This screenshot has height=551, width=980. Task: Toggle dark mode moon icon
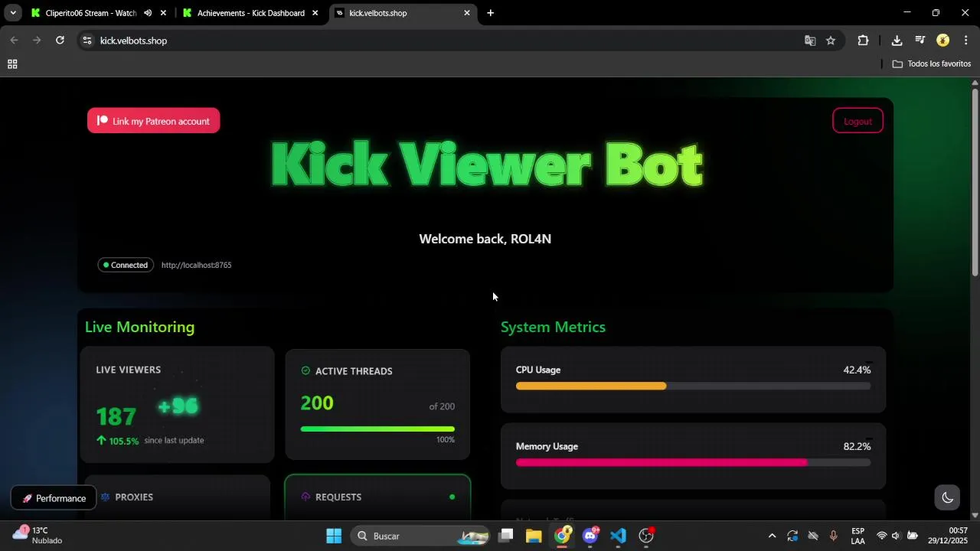[x=947, y=498]
